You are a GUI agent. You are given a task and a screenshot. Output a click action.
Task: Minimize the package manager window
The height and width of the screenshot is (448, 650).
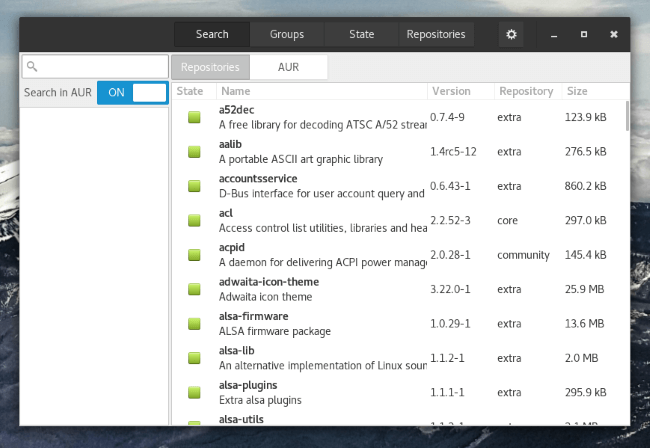pyautogui.click(x=554, y=35)
